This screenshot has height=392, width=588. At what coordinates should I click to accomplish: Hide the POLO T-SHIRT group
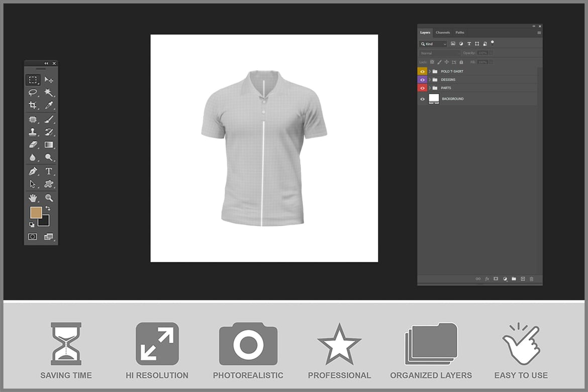point(422,71)
